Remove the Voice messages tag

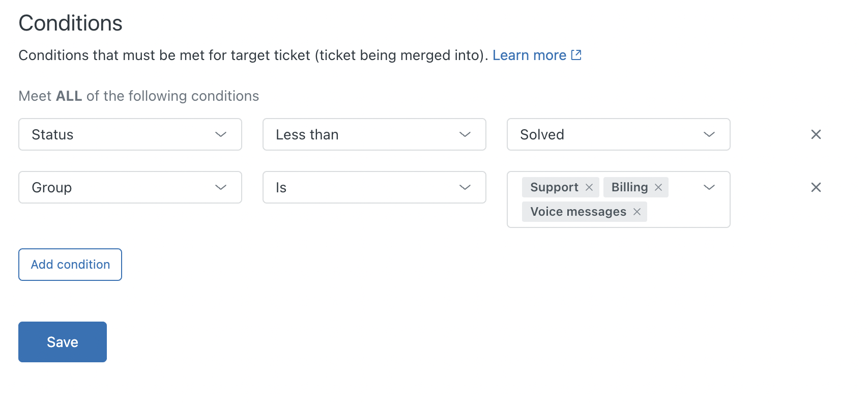[636, 212]
